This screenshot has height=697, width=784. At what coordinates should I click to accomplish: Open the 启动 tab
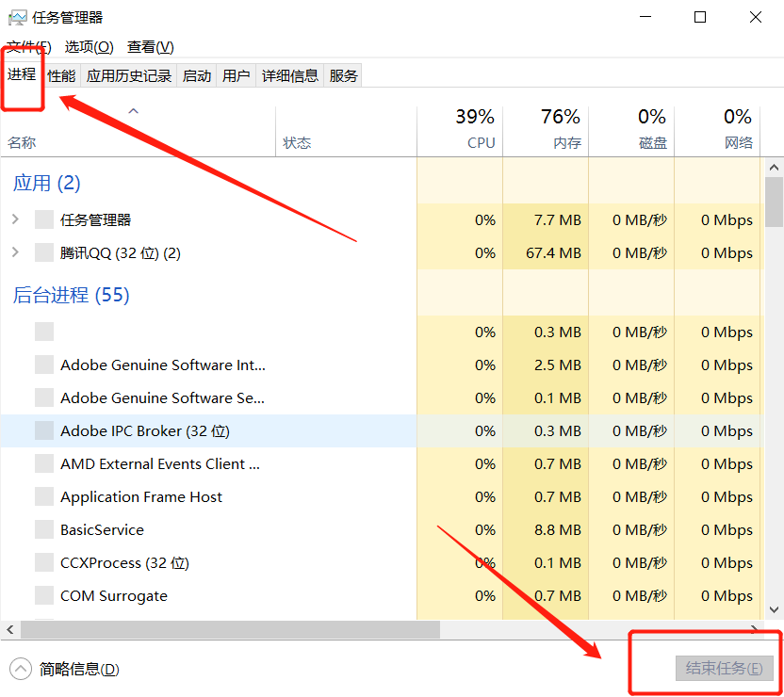click(x=197, y=76)
